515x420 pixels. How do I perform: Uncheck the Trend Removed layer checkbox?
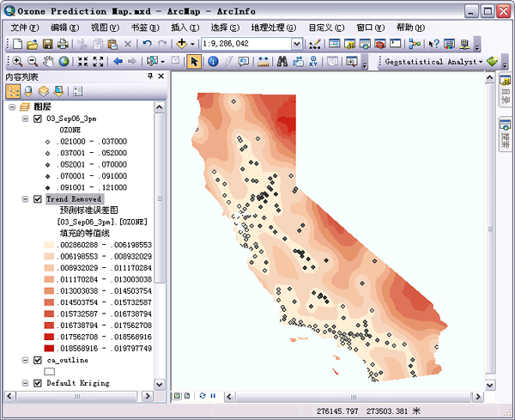pos(37,199)
